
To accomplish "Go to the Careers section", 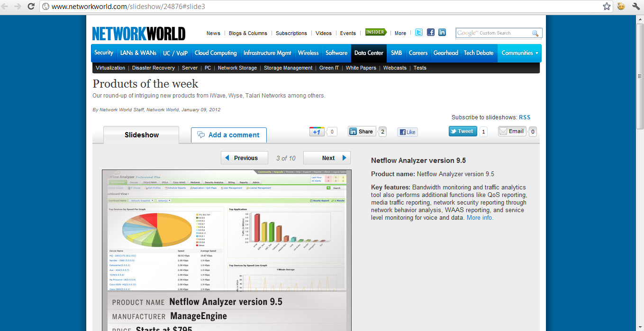I will click(418, 53).
